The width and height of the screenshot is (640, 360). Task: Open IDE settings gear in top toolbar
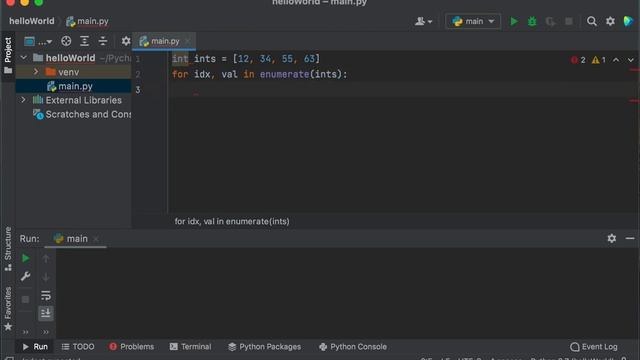pyautogui.click(x=610, y=21)
